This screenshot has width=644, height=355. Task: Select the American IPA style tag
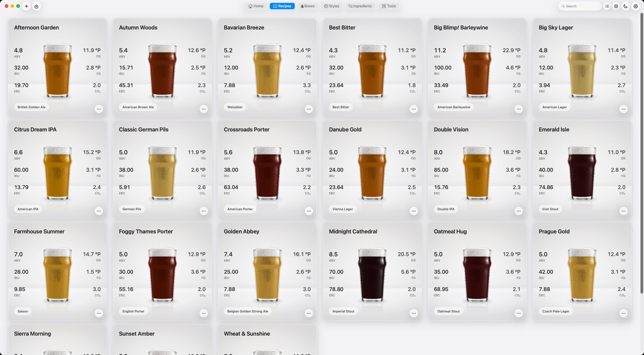point(28,209)
